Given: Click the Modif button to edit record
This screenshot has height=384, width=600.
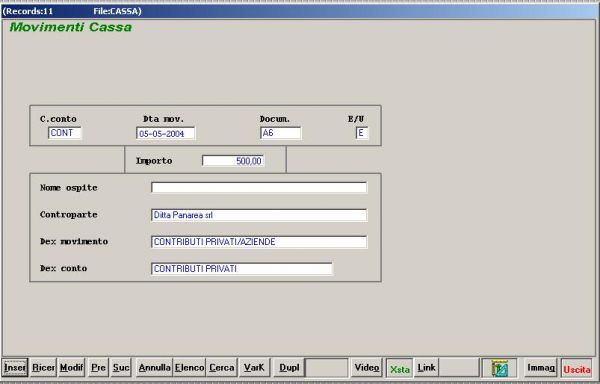Looking at the screenshot, I should [x=72, y=368].
